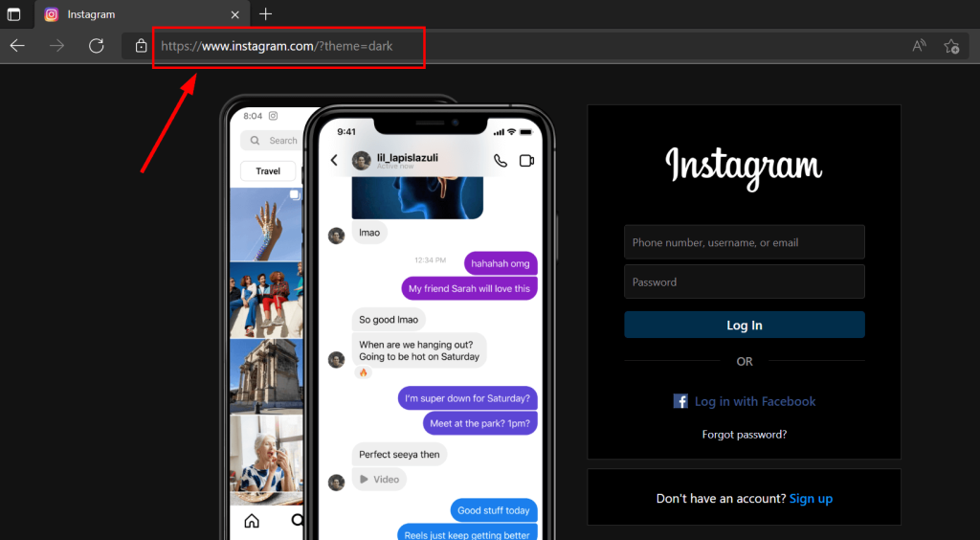The image size is (980, 540).
Task: Click the fire emoji reaction
Action: pos(363,372)
